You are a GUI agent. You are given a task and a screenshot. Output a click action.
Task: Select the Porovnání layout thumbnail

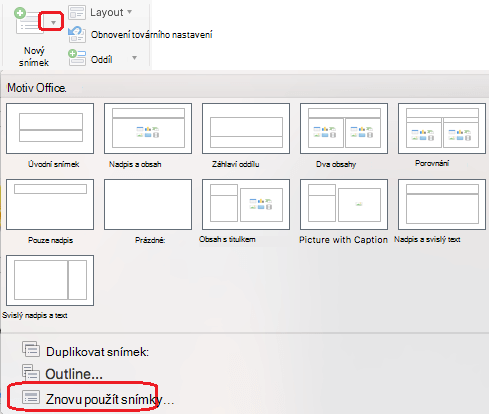tap(442, 128)
